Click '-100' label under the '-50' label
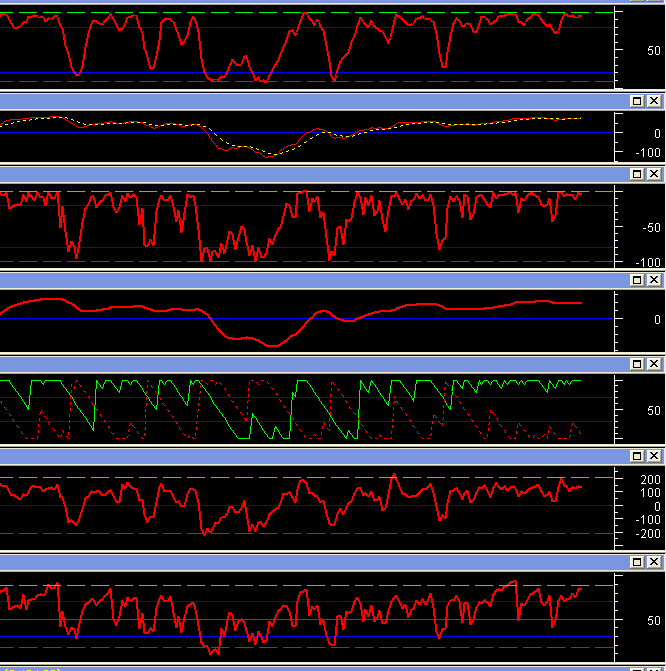The width and height of the screenshot is (666, 671). [648, 262]
